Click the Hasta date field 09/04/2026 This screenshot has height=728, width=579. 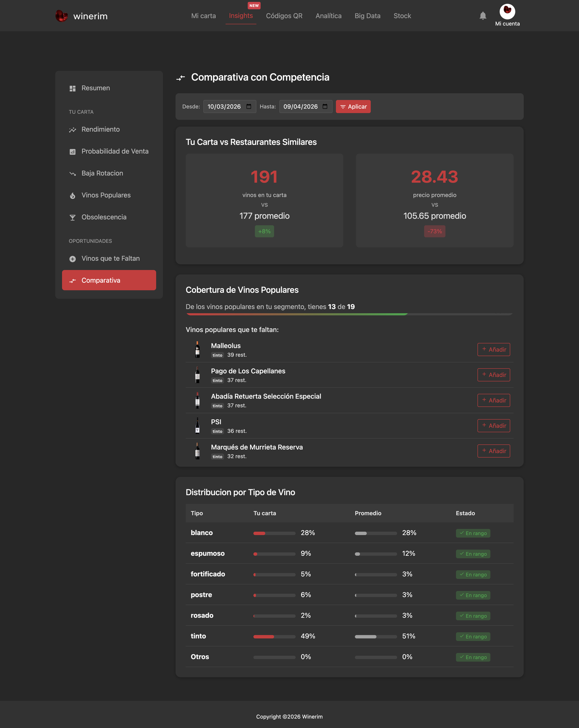306,107
